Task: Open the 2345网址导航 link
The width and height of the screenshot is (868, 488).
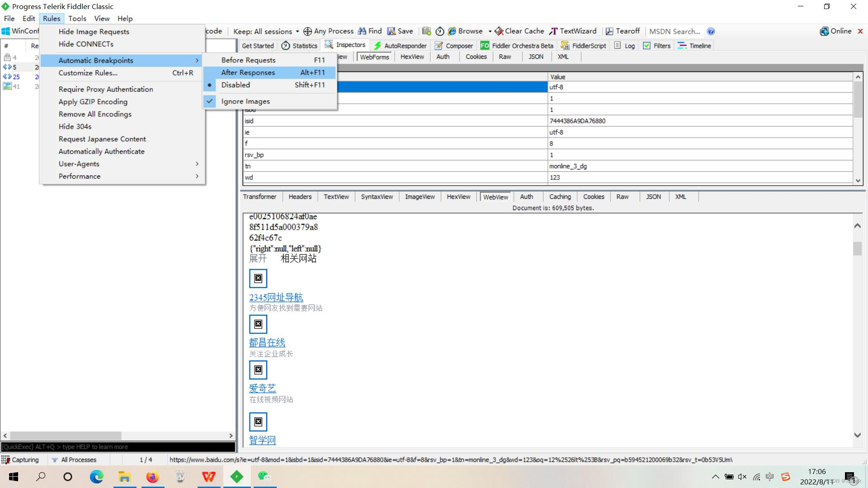Action: point(276,297)
